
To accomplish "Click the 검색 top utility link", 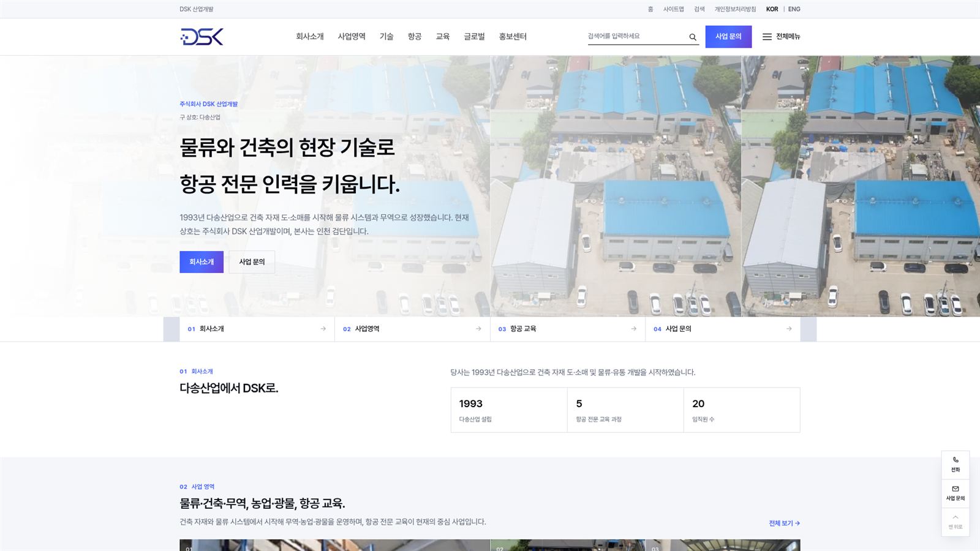I will point(699,9).
